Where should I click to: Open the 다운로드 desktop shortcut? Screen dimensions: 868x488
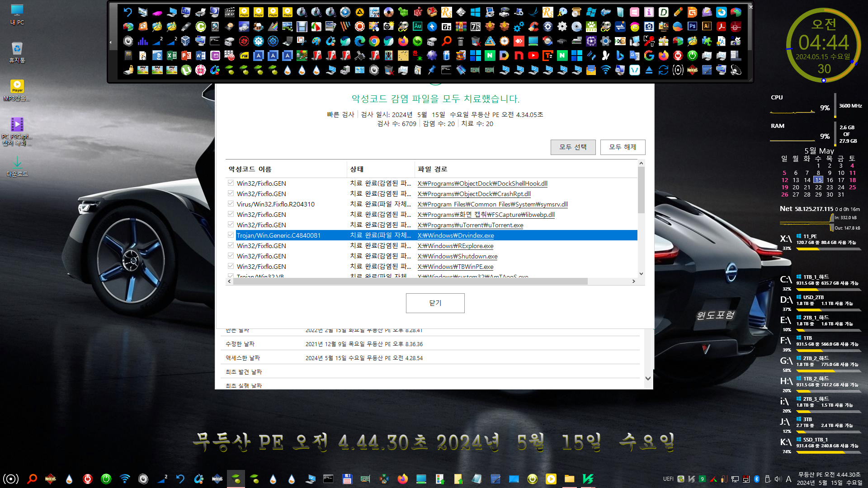click(x=17, y=166)
